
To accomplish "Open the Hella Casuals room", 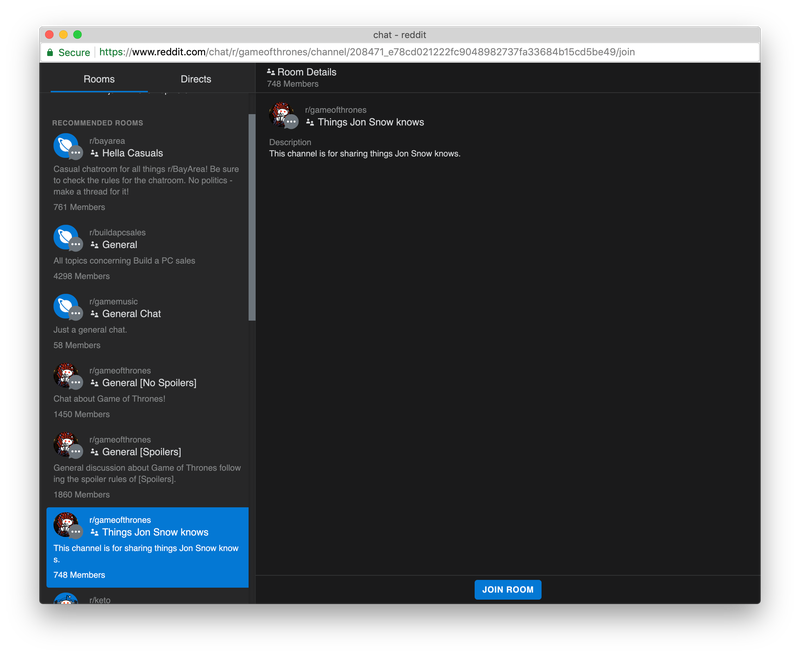I will [x=132, y=153].
